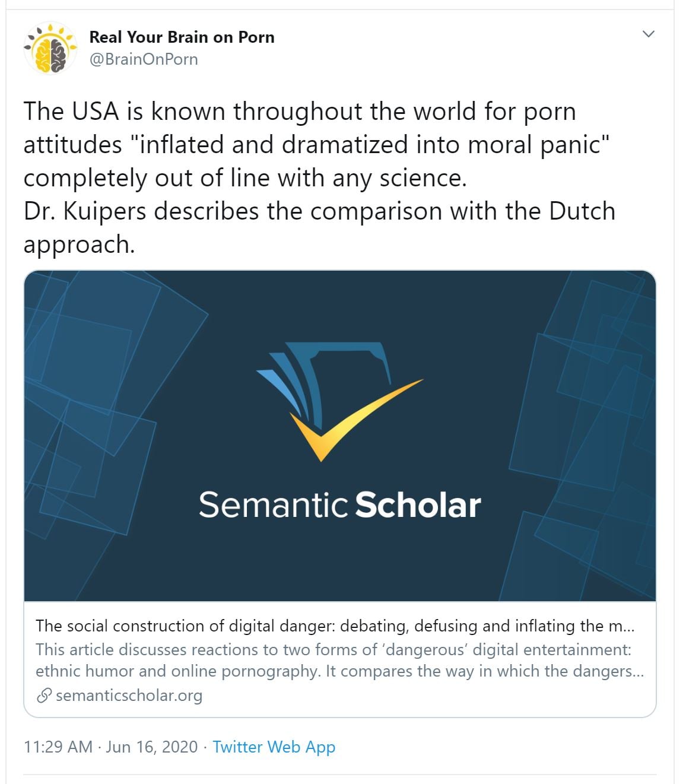Click the word "approach." ending the tweet
Viewport: 686px width, 784px height.
pyautogui.click(x=79, y=245)
